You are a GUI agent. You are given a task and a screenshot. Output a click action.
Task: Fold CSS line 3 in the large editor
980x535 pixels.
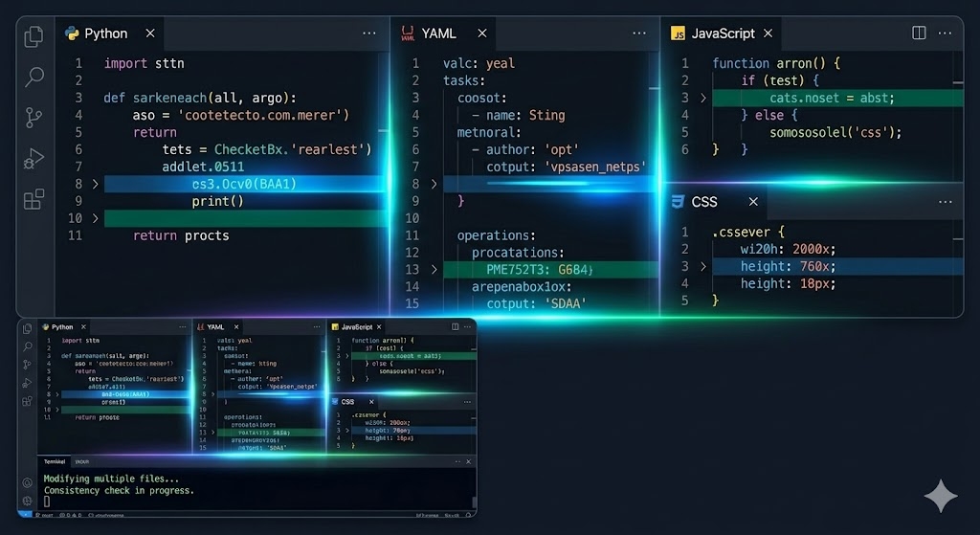(x=703, y=266)
